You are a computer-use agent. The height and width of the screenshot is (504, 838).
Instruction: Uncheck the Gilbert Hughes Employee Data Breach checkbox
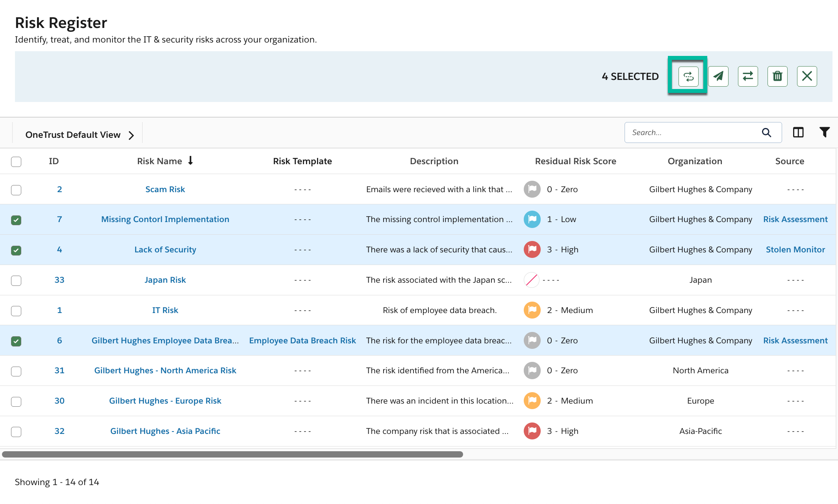point(16,341)
